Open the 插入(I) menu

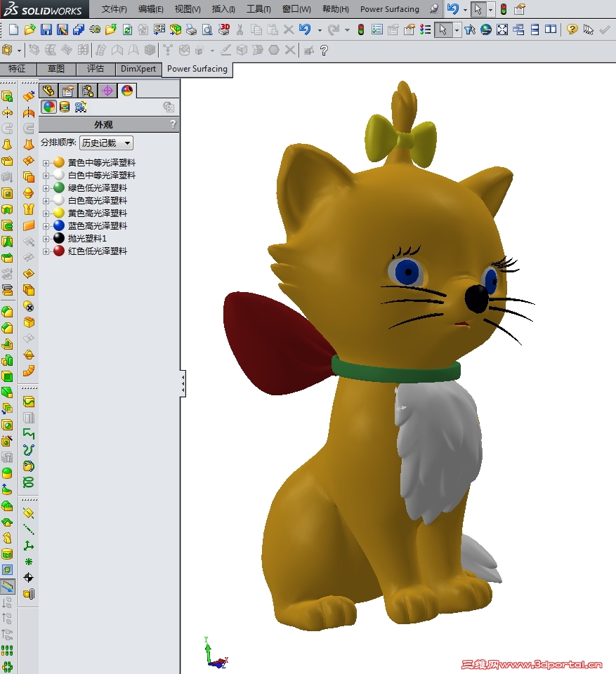tap(223, 9)
